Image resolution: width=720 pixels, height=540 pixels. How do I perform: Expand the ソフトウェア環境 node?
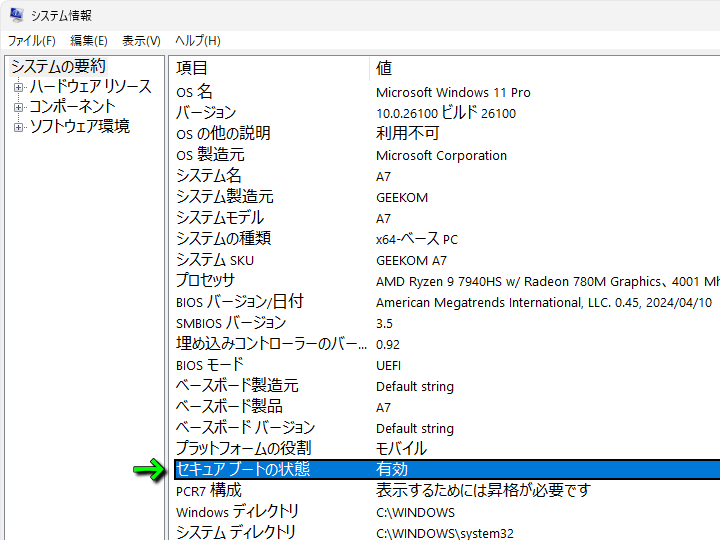(x=18, y=127)
